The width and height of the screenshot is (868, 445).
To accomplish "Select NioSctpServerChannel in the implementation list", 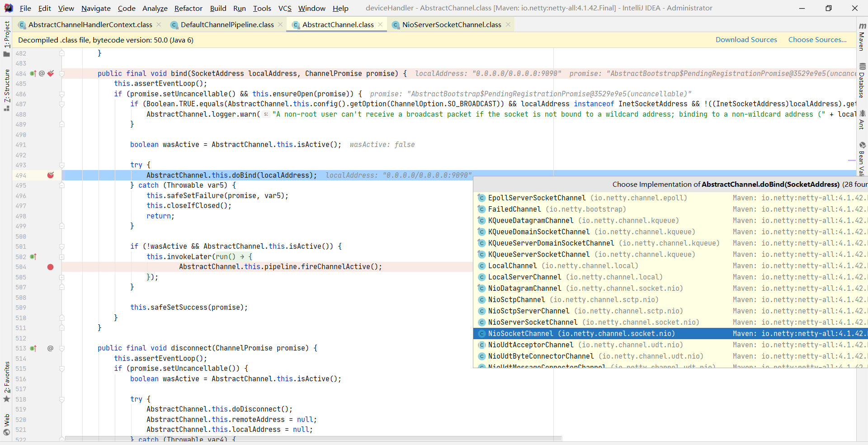I will coord(670,311).
